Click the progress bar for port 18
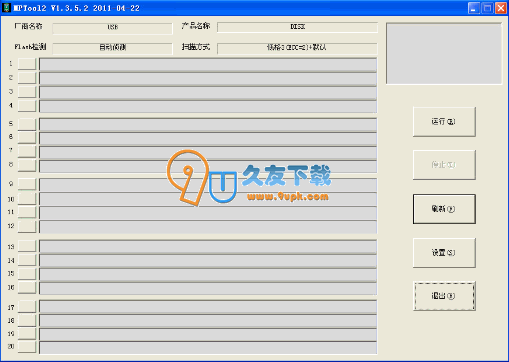The height and width of the screenshot is (362, 509). (x=208, y=321)
